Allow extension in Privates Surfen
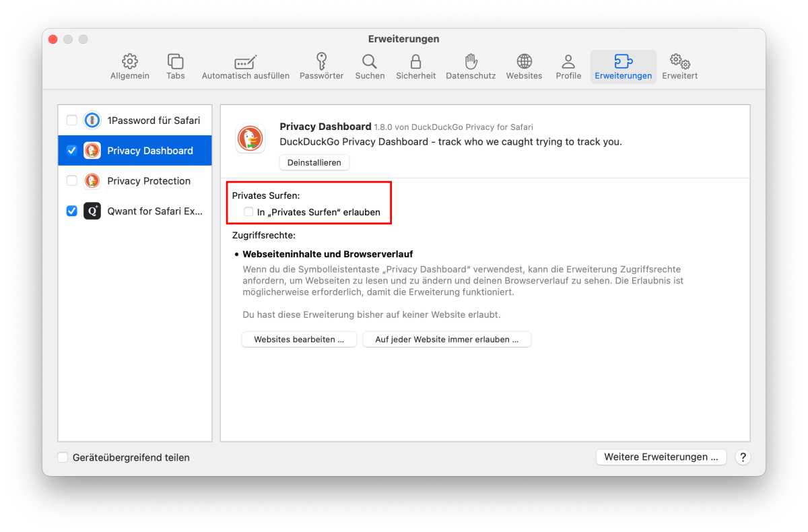The width and height of the screenshot is (808, 532). coord(248,212)
